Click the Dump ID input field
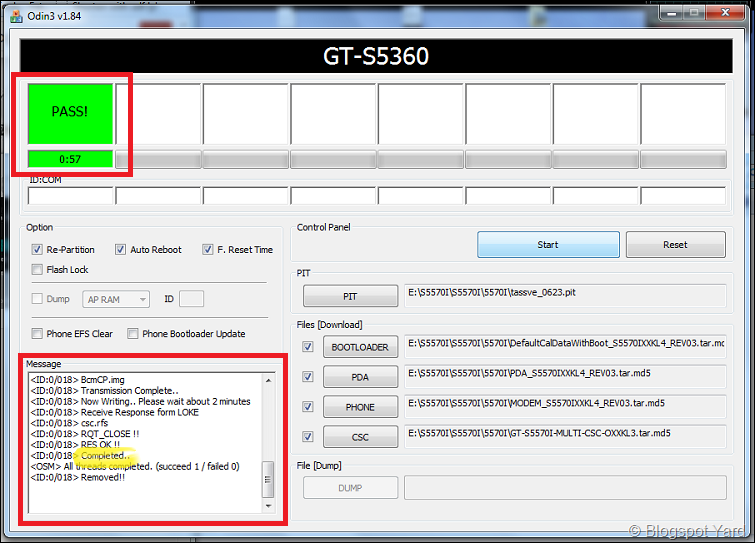755x543 pixels. tap(191, 298)
